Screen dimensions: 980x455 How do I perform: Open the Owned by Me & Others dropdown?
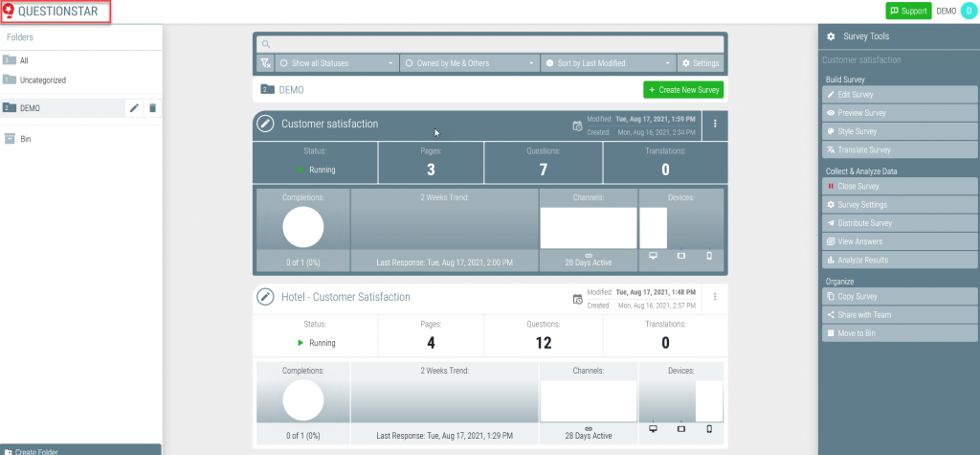pos(468,63)
